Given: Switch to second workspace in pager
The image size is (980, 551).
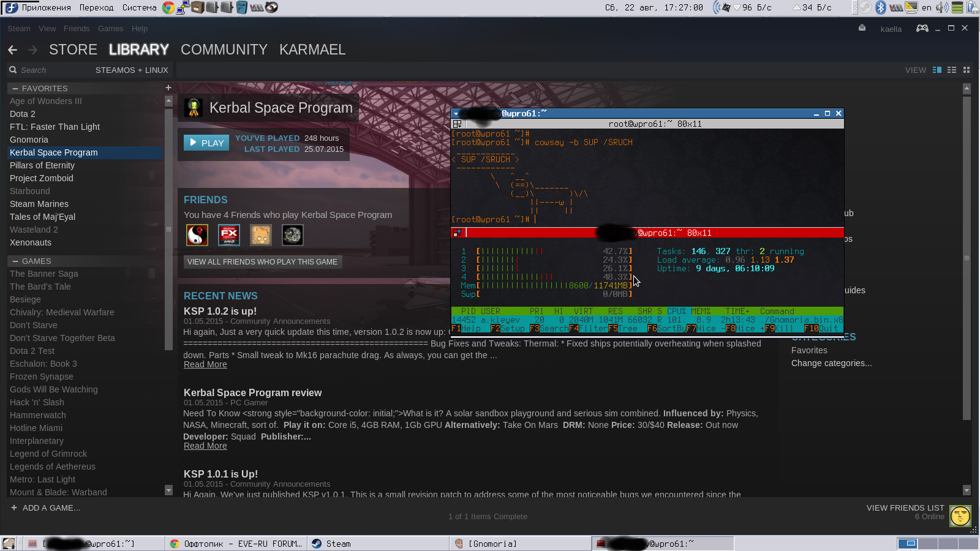Looking at the screenshot, I should pyautogui.click(x=928, y=543).
